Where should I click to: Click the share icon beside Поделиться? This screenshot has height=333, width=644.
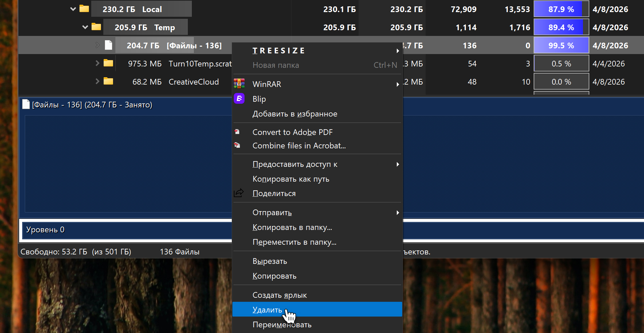click(238, 193)
